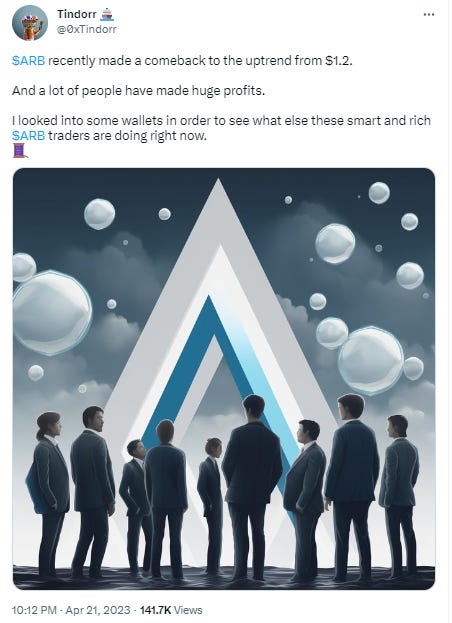
Task: Click the tweet text about huge profits
Action: pos(138,91)
